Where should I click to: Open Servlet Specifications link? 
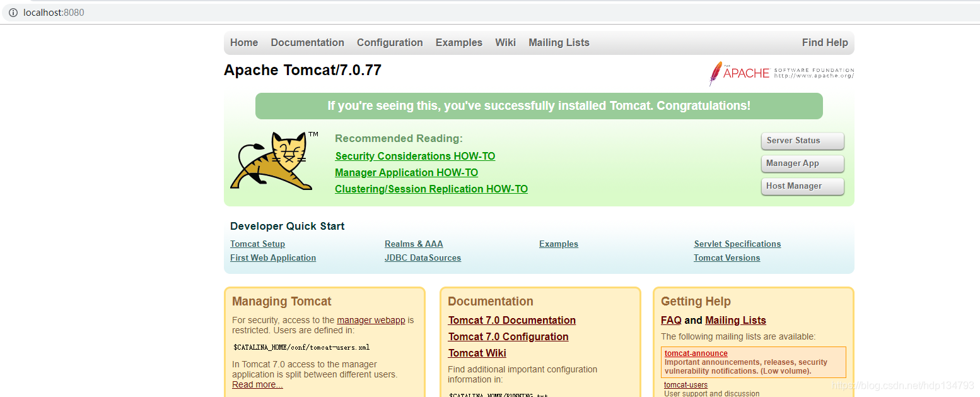pyautogui.click(x=737, y=244)
